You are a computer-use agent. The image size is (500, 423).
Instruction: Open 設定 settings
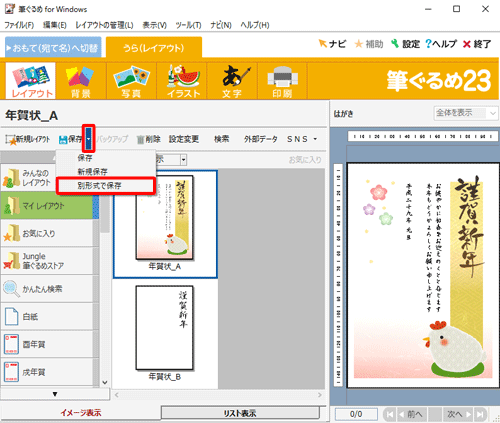click(405, 44)
